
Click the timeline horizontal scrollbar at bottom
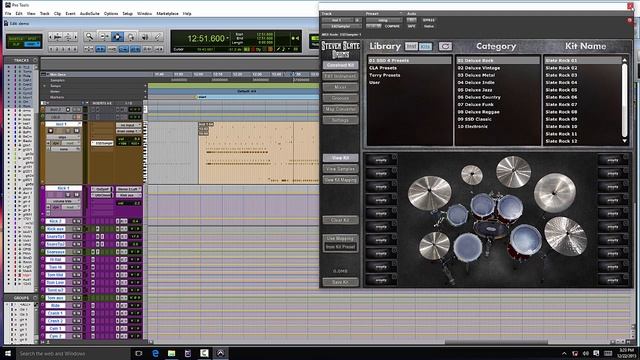pyautogui.click(x=496, y=342)
